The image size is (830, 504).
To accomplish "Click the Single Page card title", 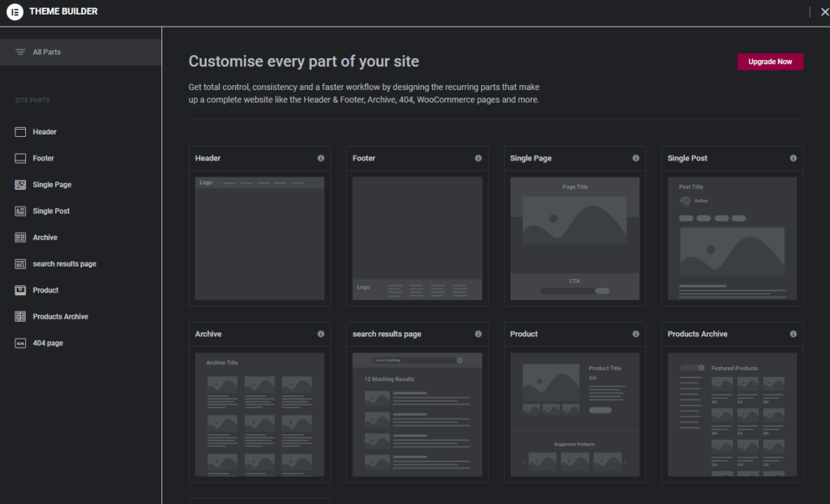I will [531, 158].
